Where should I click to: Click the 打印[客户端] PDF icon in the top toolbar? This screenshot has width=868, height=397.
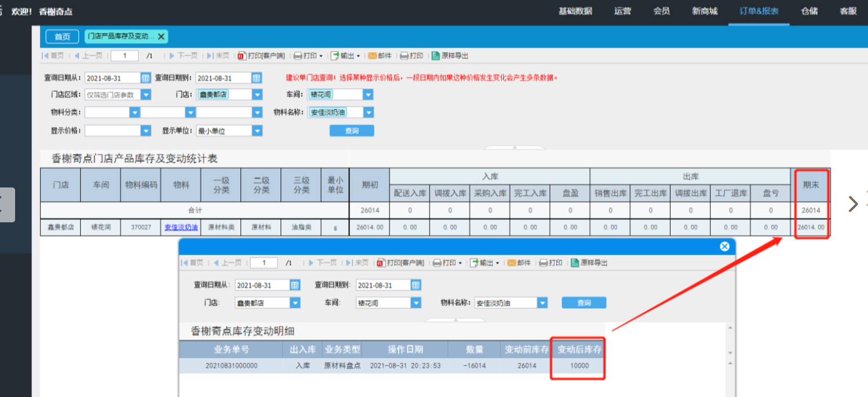coord(242,56)
